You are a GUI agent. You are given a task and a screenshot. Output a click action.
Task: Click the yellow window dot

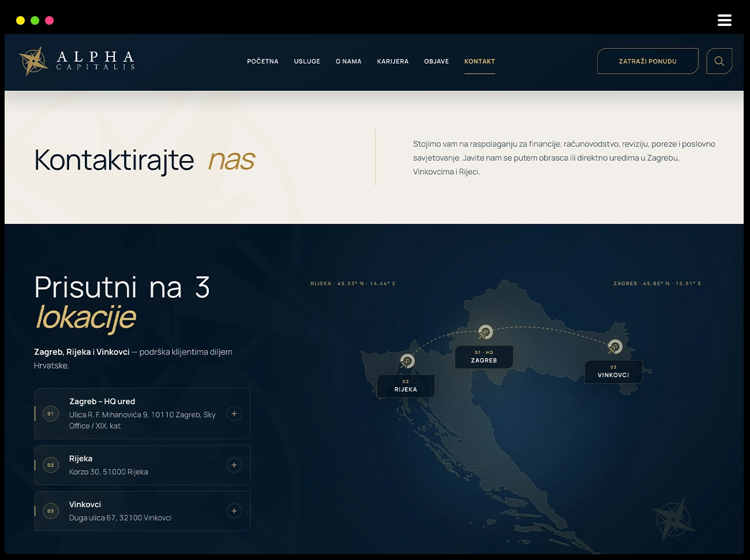(20, 20)
